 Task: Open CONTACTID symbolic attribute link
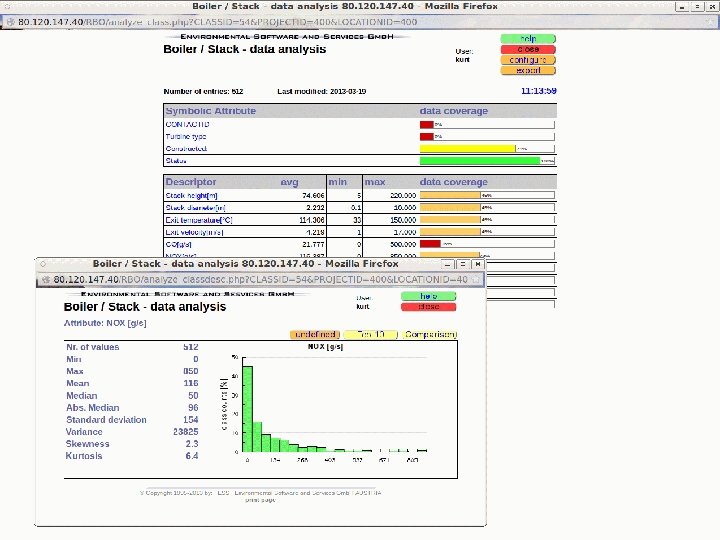[187, 124]
